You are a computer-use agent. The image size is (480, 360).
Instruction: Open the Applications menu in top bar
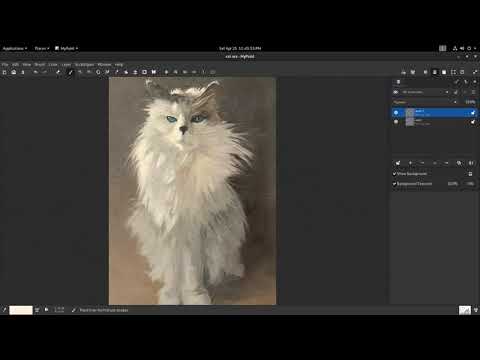15,48
